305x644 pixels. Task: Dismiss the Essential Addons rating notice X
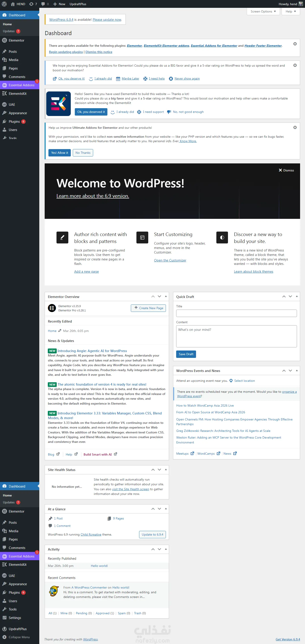(x=295, y=65)
